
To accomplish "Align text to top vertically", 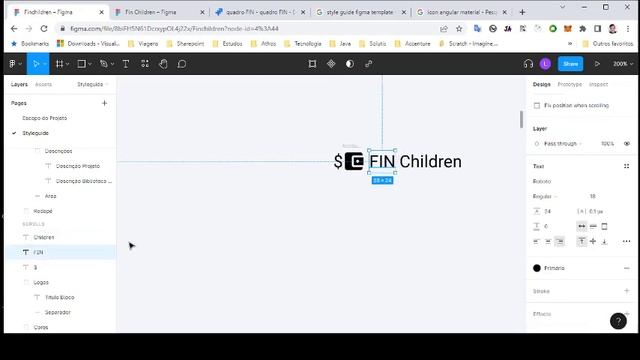I will pyautogui.click(x=582, y=241).
